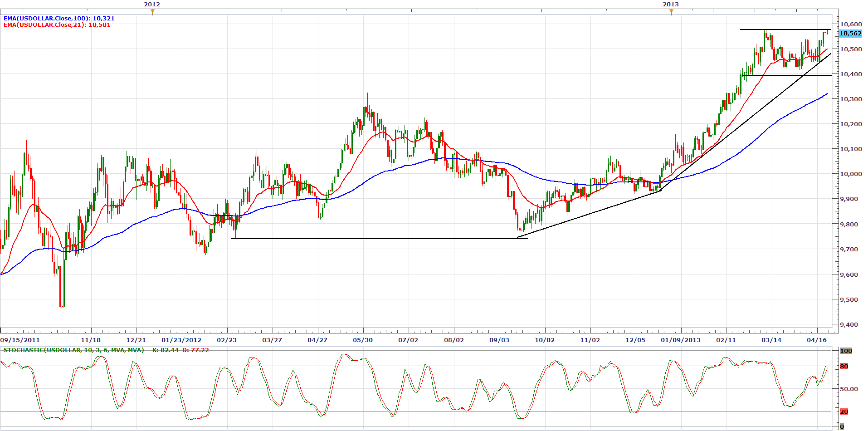868x431 pixels.
Task: Click the 10,000 price axis label
Action: point(851,174)
